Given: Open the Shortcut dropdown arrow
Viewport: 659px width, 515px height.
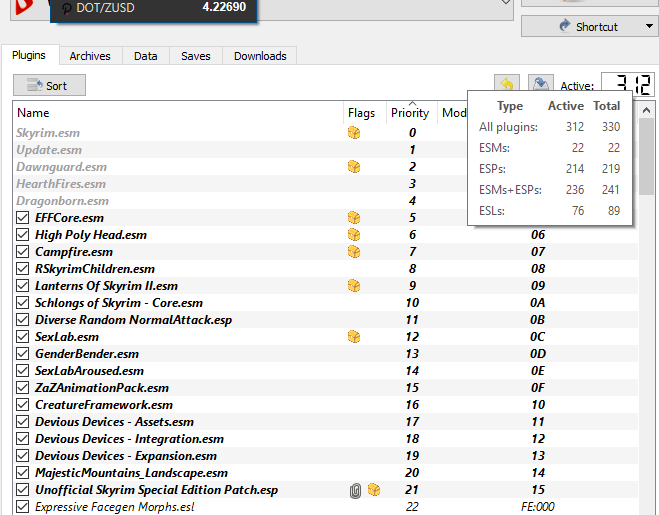Looking at the screenshot, I should point(649,26).
